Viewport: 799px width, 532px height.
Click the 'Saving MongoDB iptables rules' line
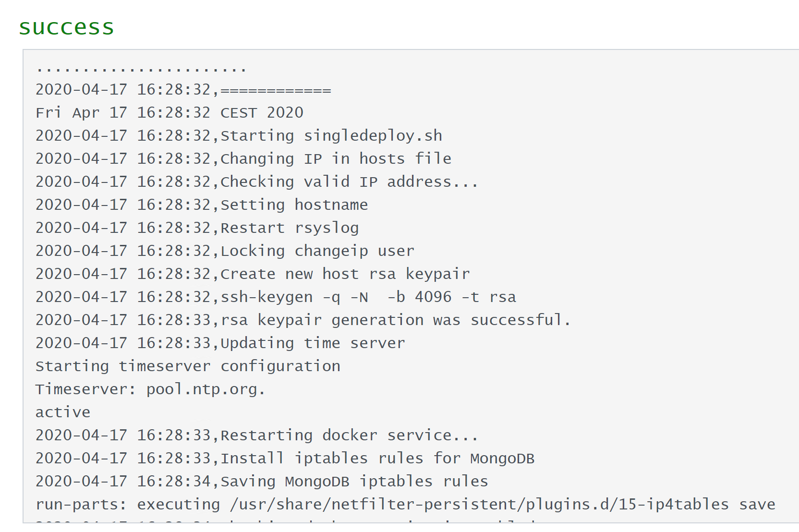point(262,482)
